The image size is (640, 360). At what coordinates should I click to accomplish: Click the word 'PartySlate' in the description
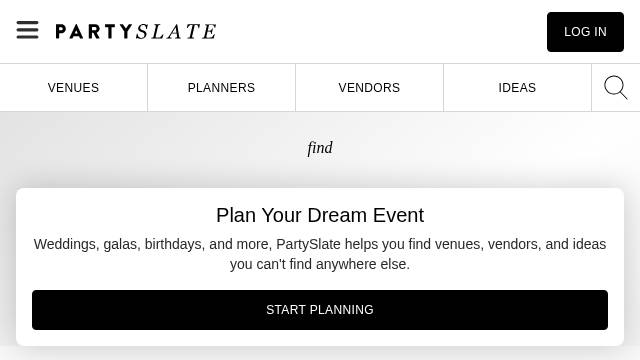click(x=308, y=244)
